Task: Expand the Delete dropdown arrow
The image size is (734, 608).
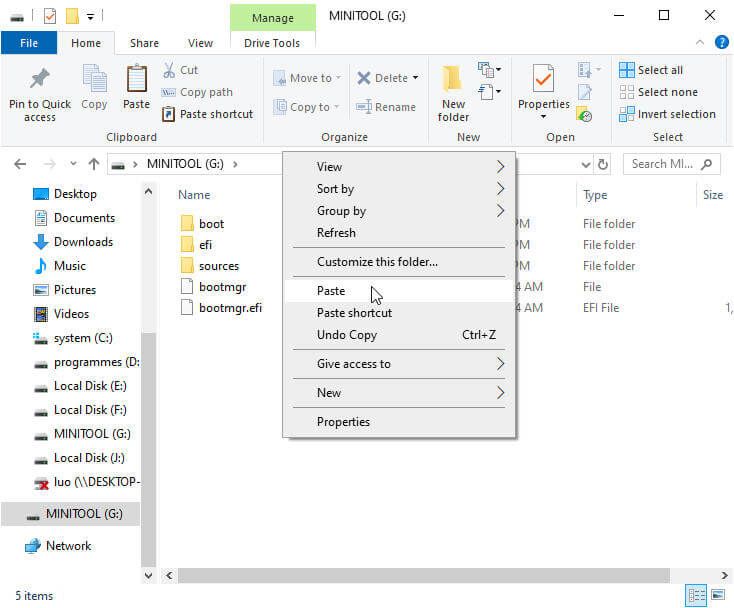Action: 416,78
